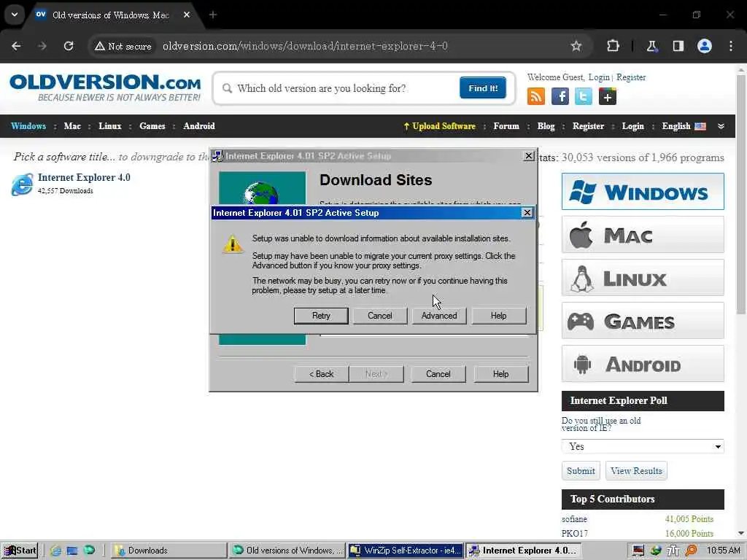Click View Results for the poll
747x560 pixels.
coord(636,470)
